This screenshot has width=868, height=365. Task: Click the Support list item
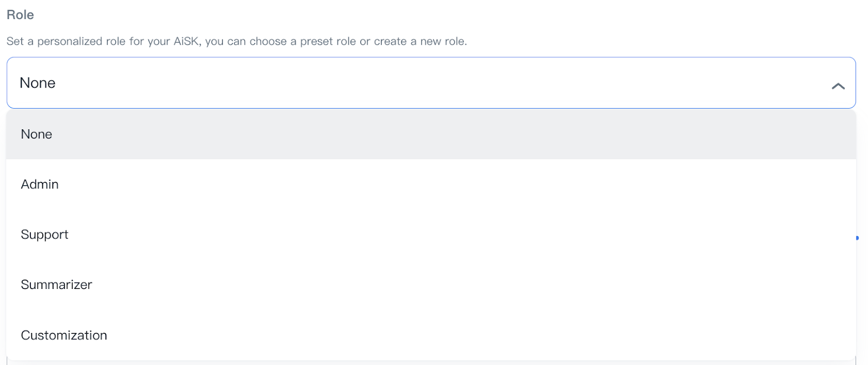pyautogui.click(x=44, y=235)
